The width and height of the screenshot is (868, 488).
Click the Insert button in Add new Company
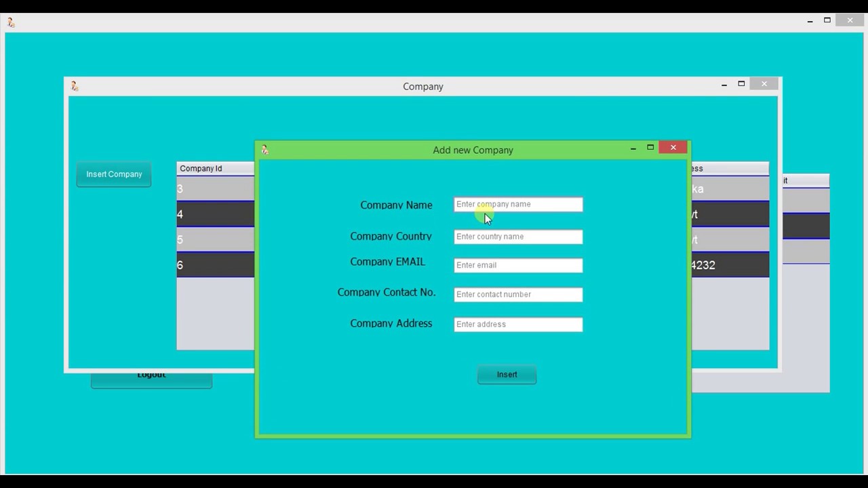(507, 374)
